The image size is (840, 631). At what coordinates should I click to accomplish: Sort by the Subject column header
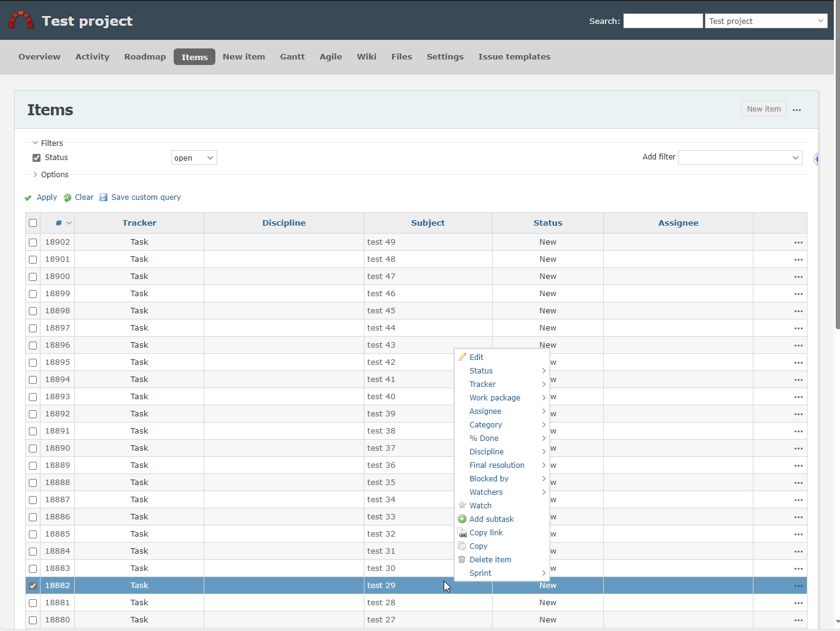pyautogui.click(x=428, y=223)
